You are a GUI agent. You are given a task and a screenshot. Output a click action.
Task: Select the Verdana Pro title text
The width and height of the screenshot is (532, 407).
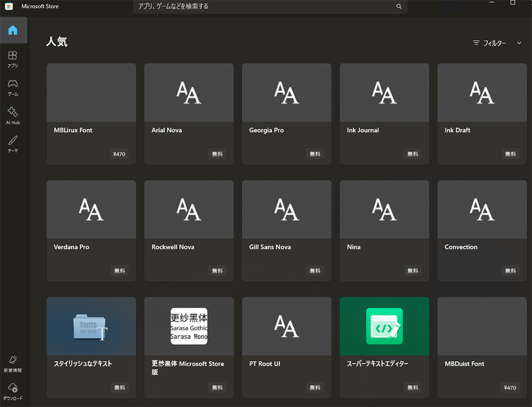click(x=71, y=247)
